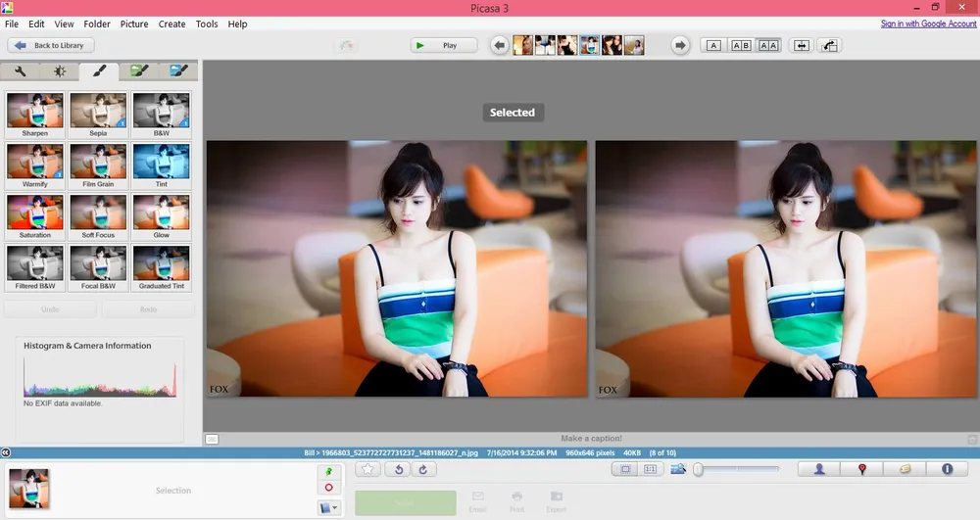Select side-by-side A B view mode

[741, 46]
